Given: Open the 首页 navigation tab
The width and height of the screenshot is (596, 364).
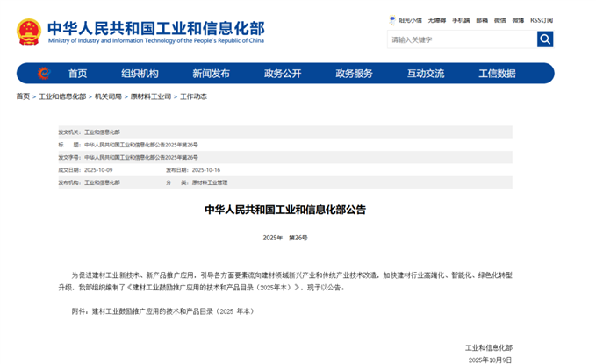Looking at the screenshot, I should pos(78,74).
